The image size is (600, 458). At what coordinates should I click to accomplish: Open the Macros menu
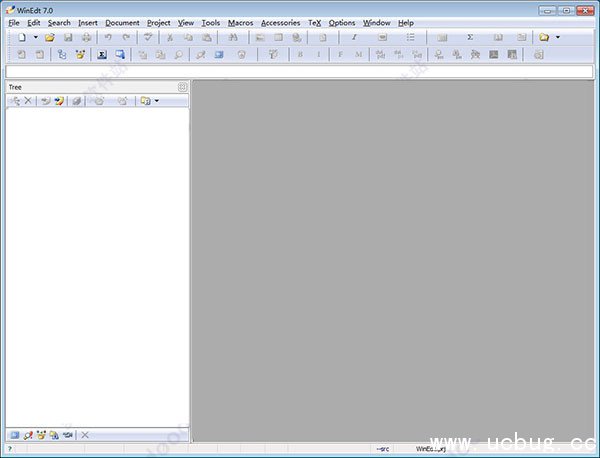[240, 22]
